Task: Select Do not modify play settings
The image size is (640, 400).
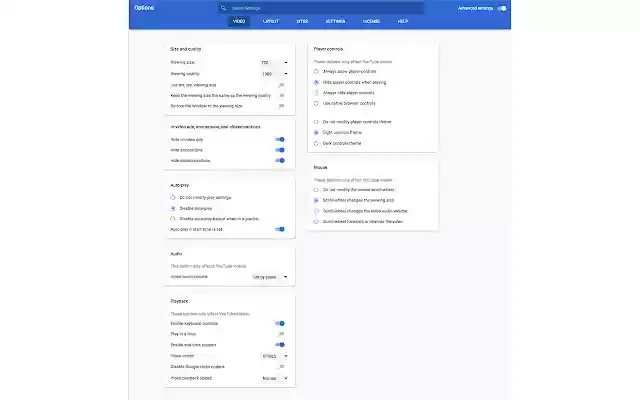Action: tap(173, 198)
